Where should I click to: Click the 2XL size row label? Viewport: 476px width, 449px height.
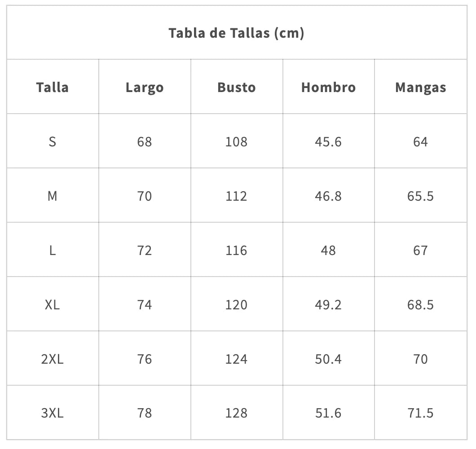pos(53,359)
